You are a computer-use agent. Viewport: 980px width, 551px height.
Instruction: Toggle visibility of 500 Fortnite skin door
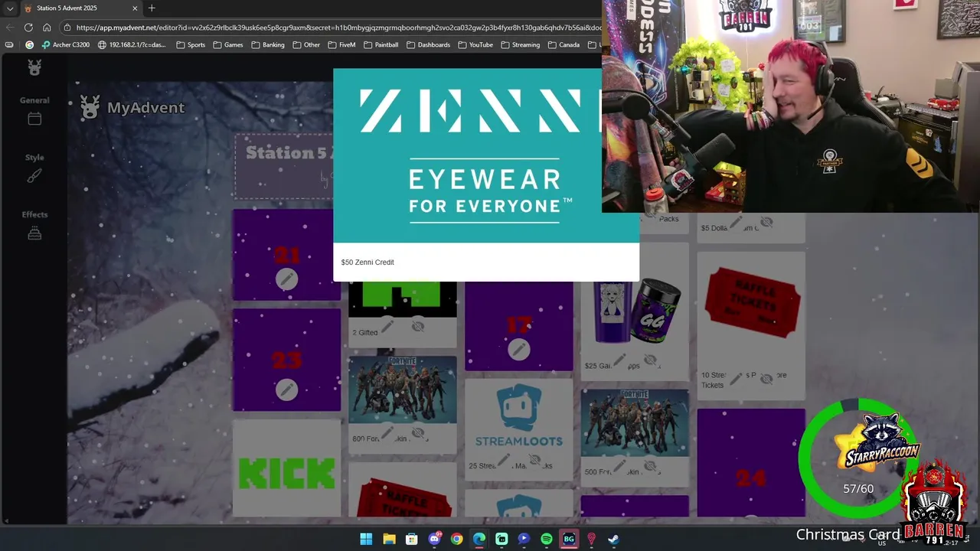pyautogui.click(x=650, y=466)
